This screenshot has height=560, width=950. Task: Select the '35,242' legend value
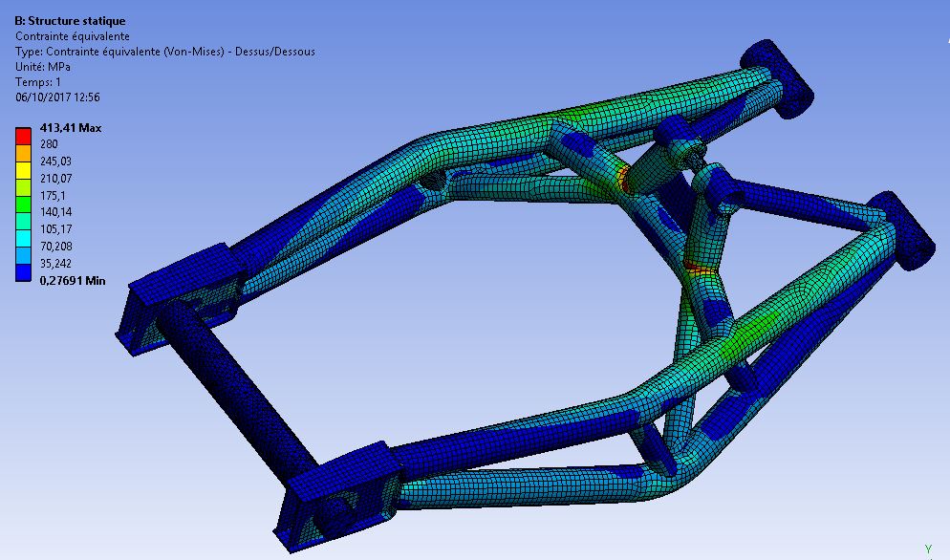(x=55, y=263)
